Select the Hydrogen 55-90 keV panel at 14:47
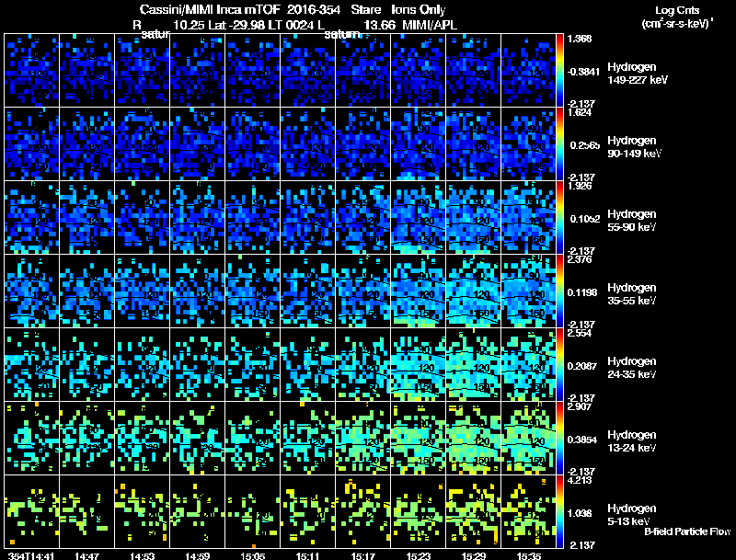 click(86, 218)
